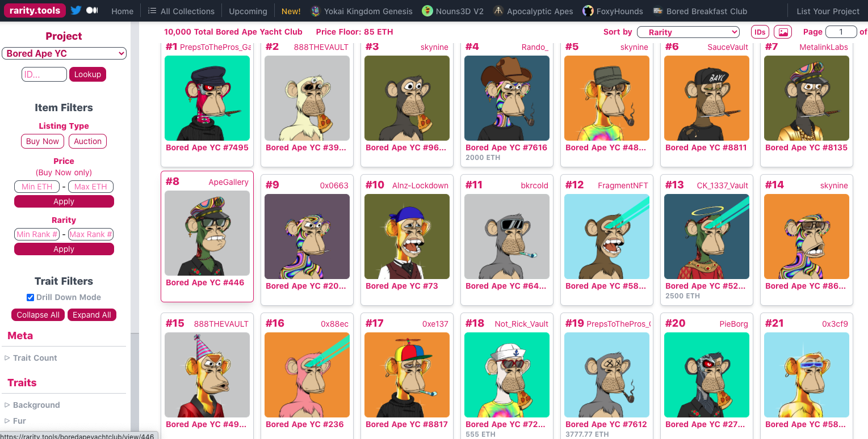Click the 2000 ETH price on rank #4
This screenshot has width=868, height=439.
[483, 158]
